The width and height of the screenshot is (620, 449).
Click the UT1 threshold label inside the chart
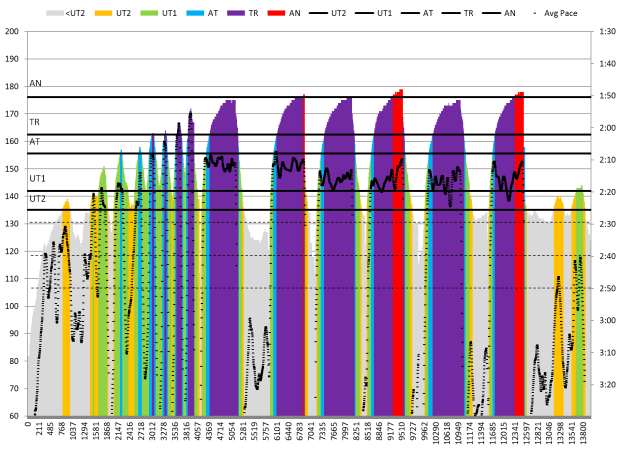[x=37, y=178]
